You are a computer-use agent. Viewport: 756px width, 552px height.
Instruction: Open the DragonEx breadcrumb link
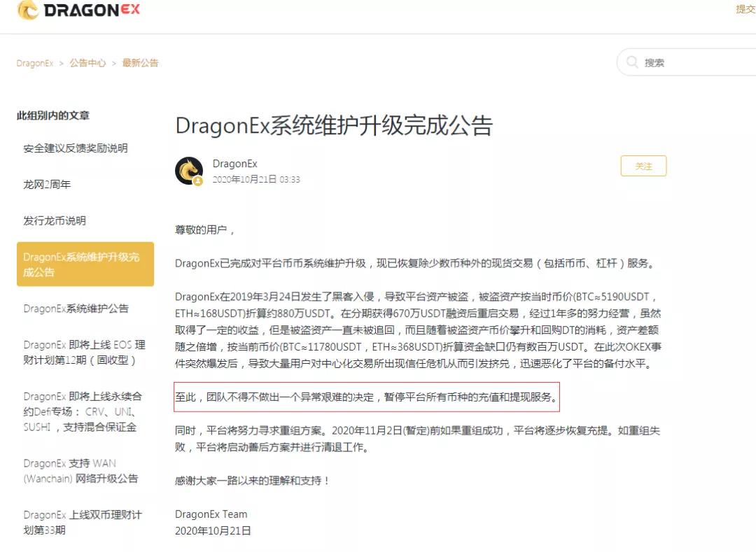tap(35, 63)
